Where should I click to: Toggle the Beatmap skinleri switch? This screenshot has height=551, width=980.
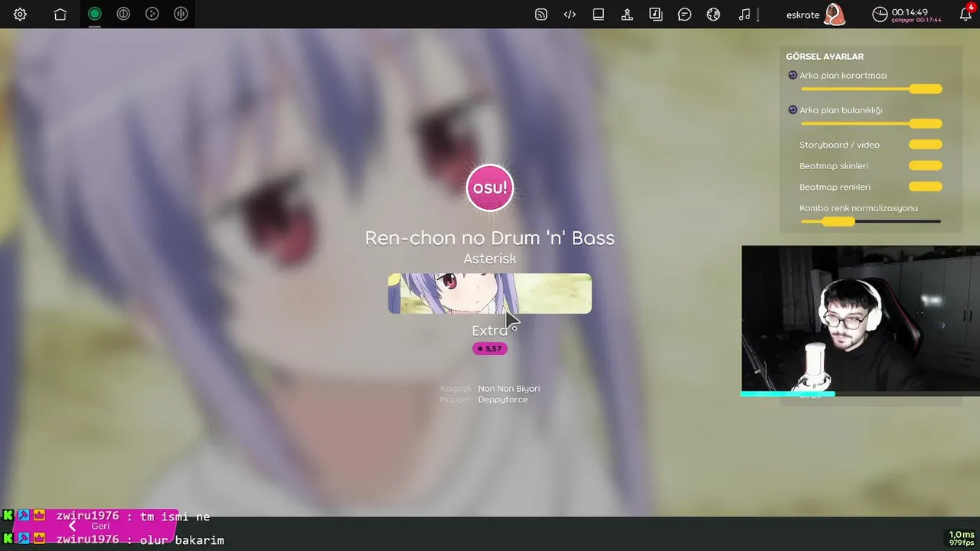[925, 165]
